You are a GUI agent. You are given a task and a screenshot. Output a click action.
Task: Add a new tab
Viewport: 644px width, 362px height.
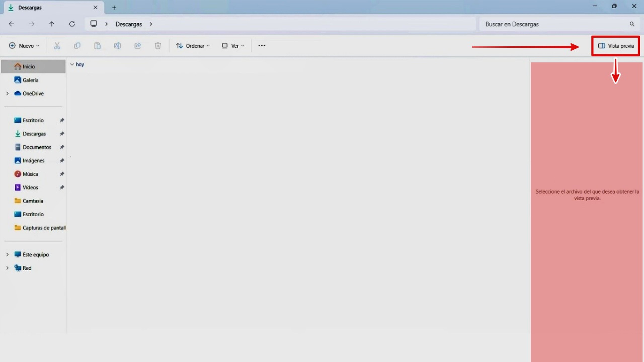pyautogui.click(x=114, y=8)
